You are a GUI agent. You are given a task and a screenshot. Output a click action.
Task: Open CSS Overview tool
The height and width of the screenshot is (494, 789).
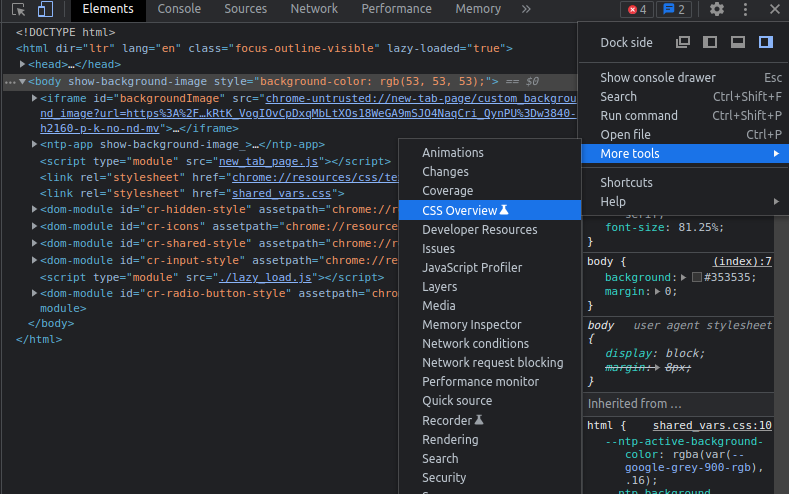tap(490, 210)
